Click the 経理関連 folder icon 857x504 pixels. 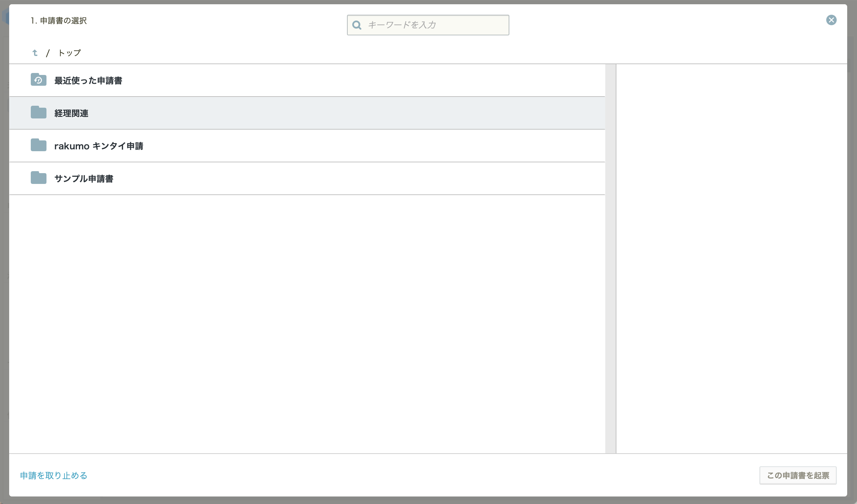(x=38, y=112)
